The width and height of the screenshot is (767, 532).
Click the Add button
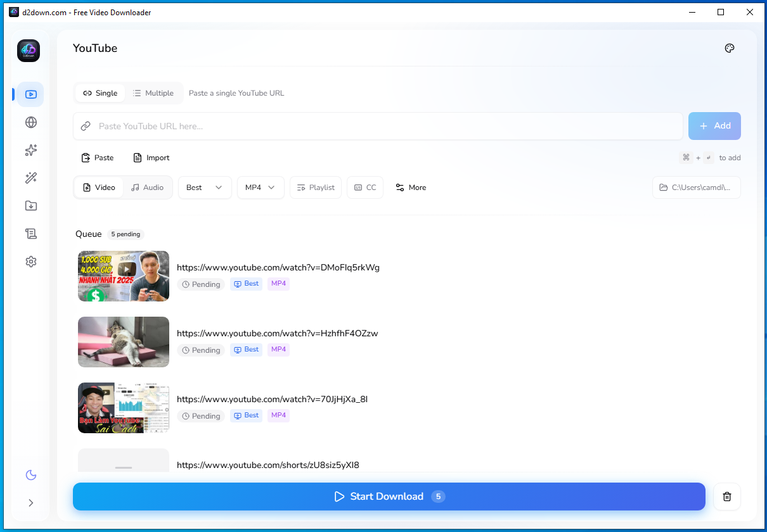(714, 126)
